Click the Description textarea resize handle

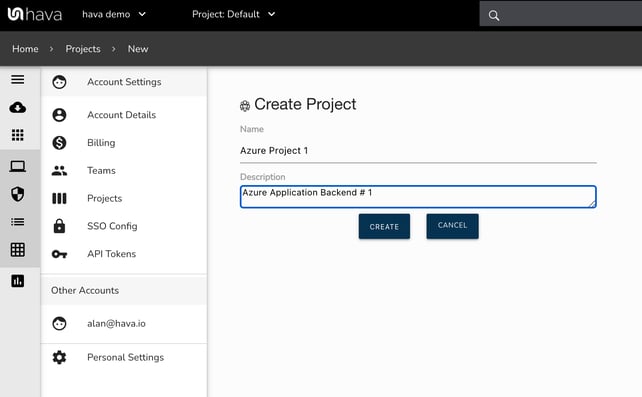[592, 204]
